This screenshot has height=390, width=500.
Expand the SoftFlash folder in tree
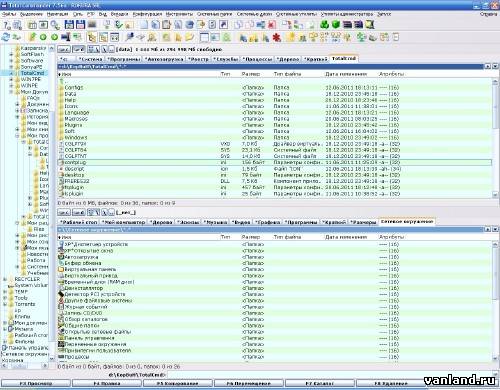tap(11, 54)
